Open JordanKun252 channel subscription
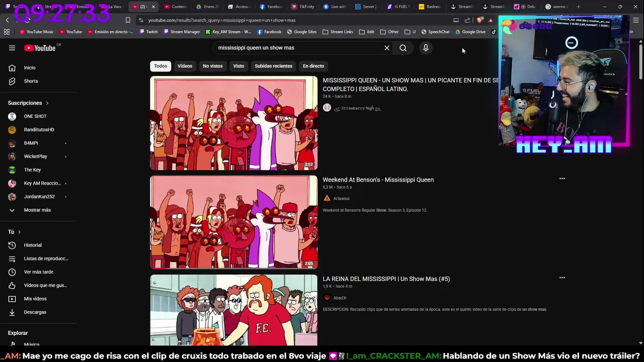The height and width of the screenshot is (362, 644). click(38, 197)
